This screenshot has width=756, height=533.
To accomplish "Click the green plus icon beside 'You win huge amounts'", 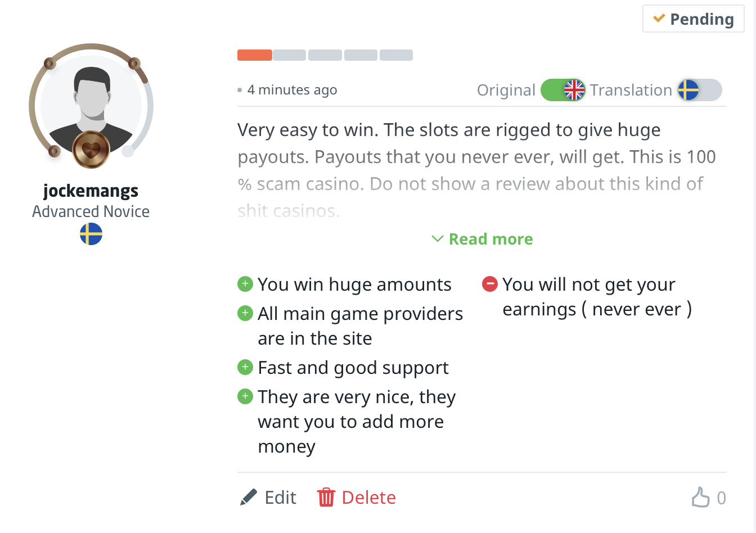I will tap(245, 284).
